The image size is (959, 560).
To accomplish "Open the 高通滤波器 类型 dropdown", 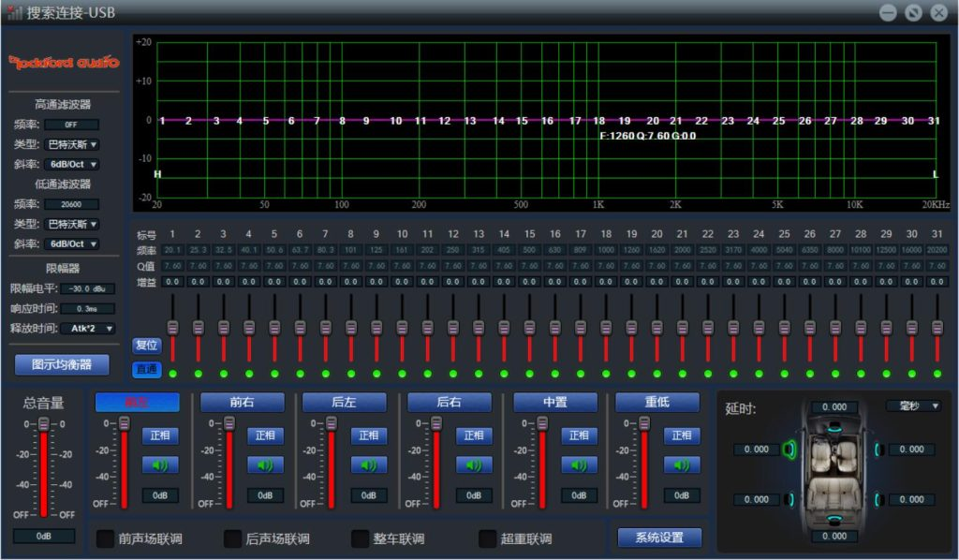I will pyautogui.click(x=73, y=144).
